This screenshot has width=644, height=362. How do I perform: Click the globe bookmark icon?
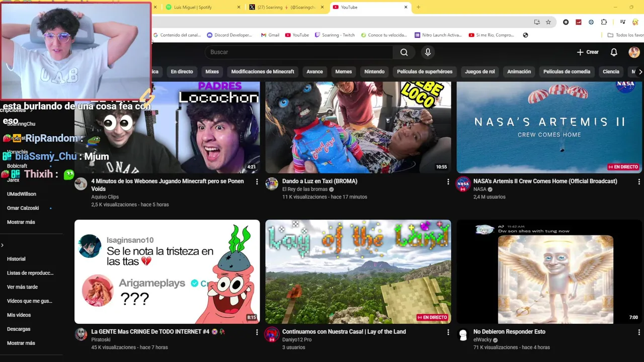[x=525, y=35]
